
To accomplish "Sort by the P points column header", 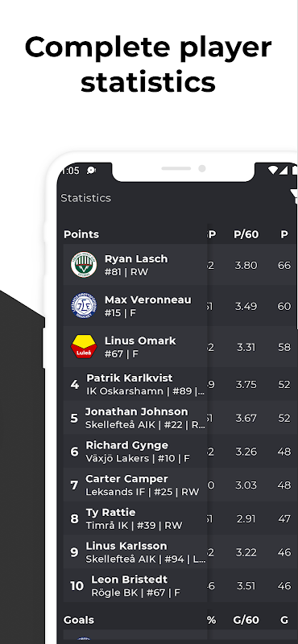I will 284,234.
